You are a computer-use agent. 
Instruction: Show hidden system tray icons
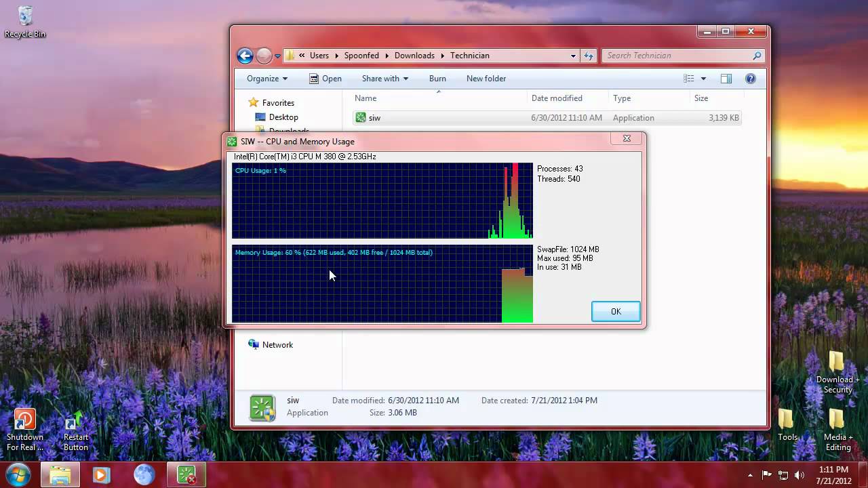[x=750, y=475]
